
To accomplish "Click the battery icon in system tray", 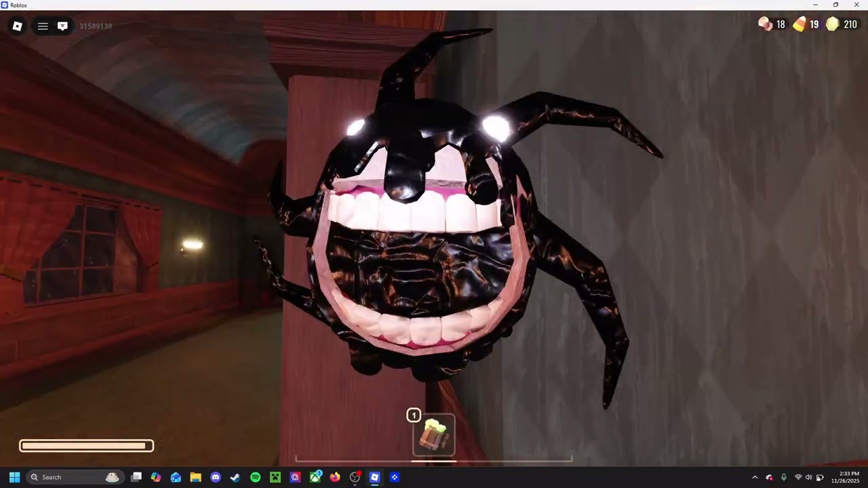I will [820, 477].
